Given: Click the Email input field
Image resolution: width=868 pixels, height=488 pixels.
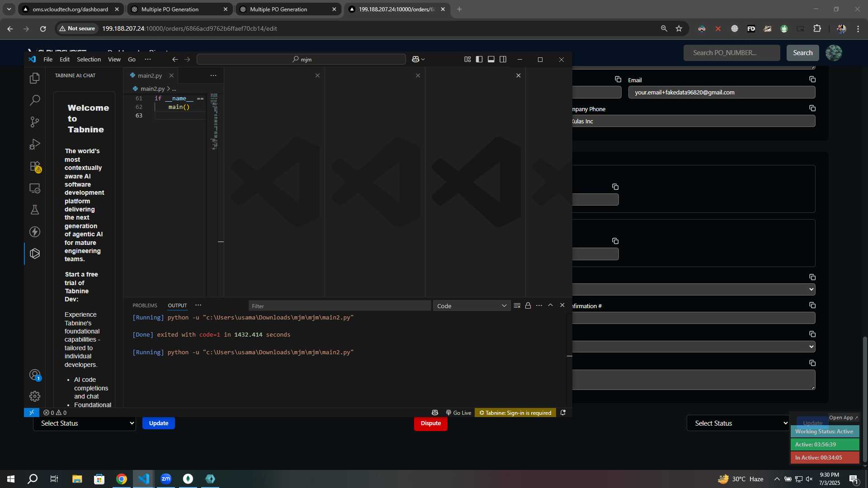Looking at the screenshot, I should (x=722, y=92).
